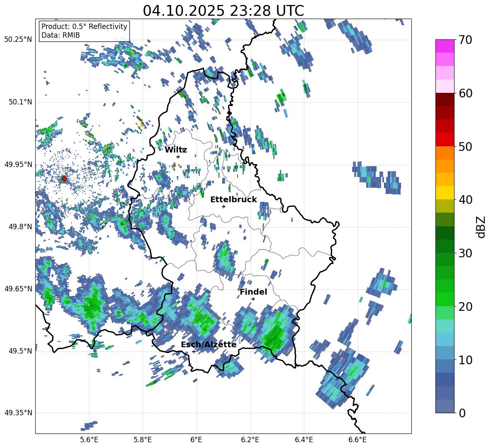Click the 10 label on colorbar
Viewport: 491px width, 448px height.
coord(465,360)
